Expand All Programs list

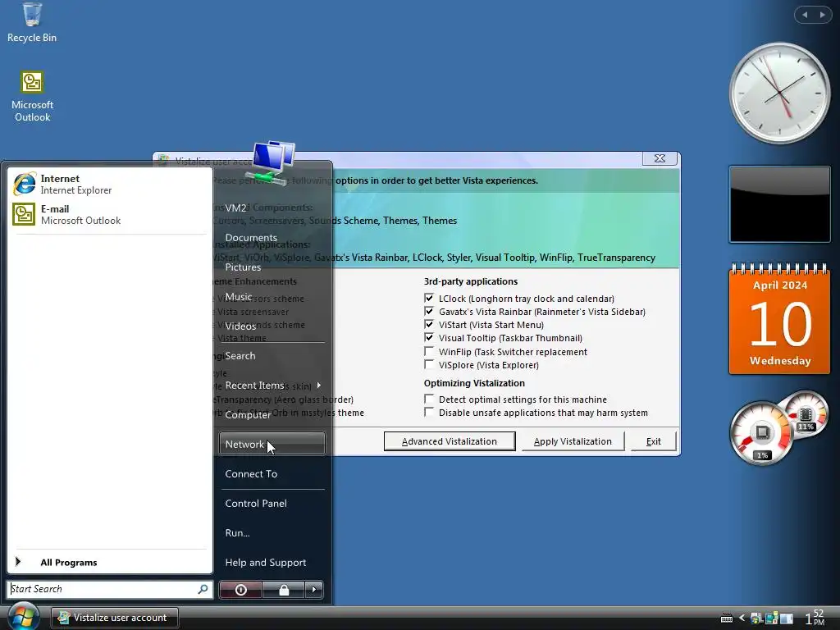coord(69,562)
